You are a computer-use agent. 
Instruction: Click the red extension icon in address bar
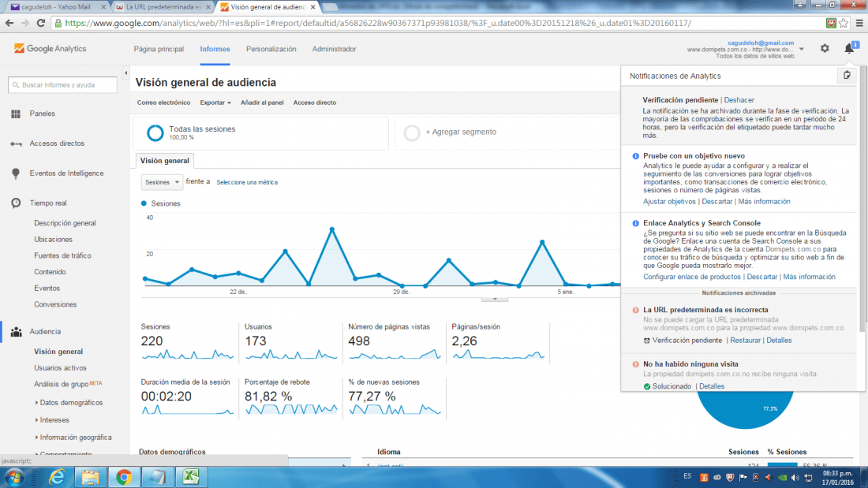[x=831, y=23]
